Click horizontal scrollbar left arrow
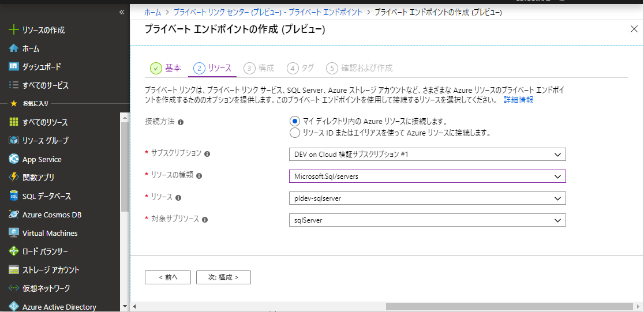Image resolution: width=644 pixels, height=312 pixels. (x=134, y=307)
